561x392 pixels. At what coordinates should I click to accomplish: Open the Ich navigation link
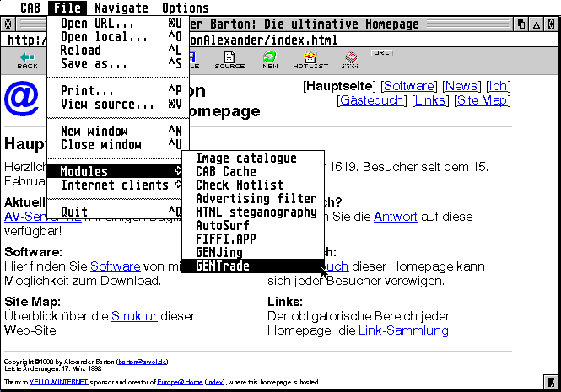498,86
